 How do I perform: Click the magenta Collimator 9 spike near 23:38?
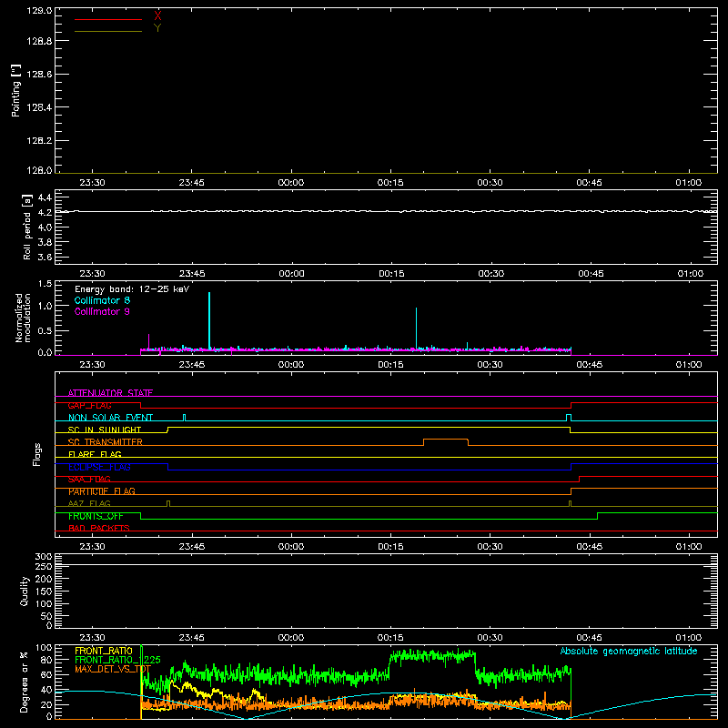(x=148, y=341)
